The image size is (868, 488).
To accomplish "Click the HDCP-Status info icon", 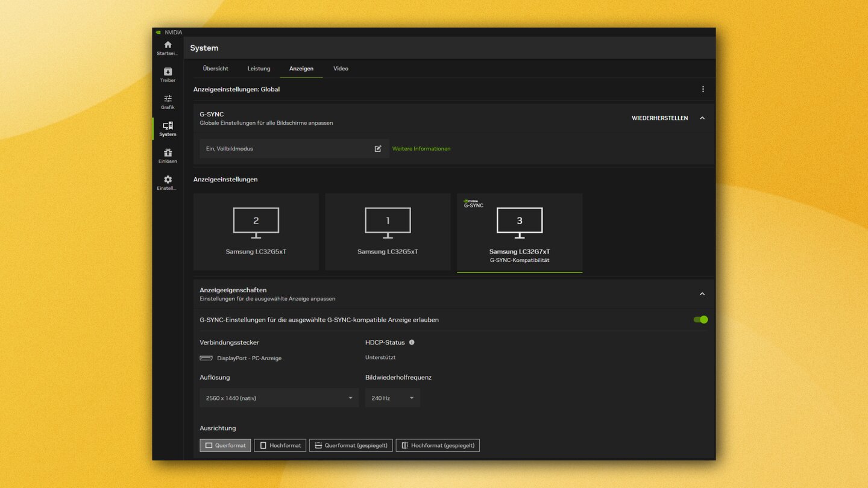I will coord(411,342).
